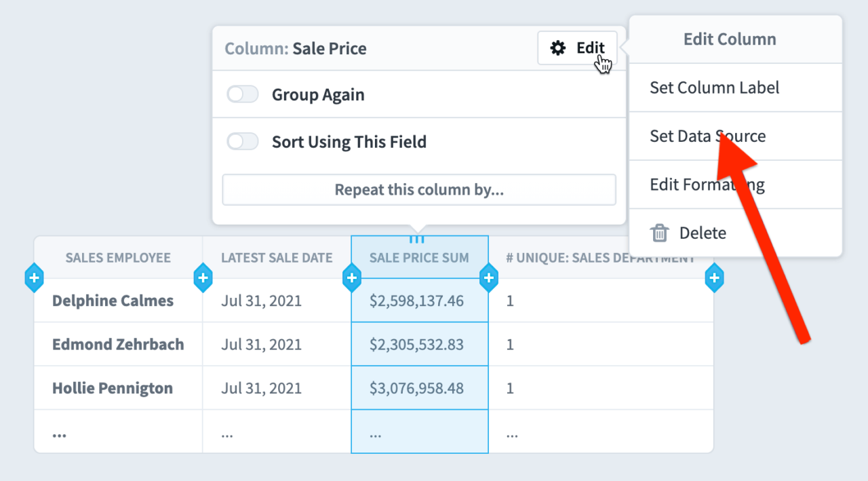The height and width of the screenshot is (481, 868).
Task: Click the plus icon right of Sale Price Sum column
Action: 488,277
